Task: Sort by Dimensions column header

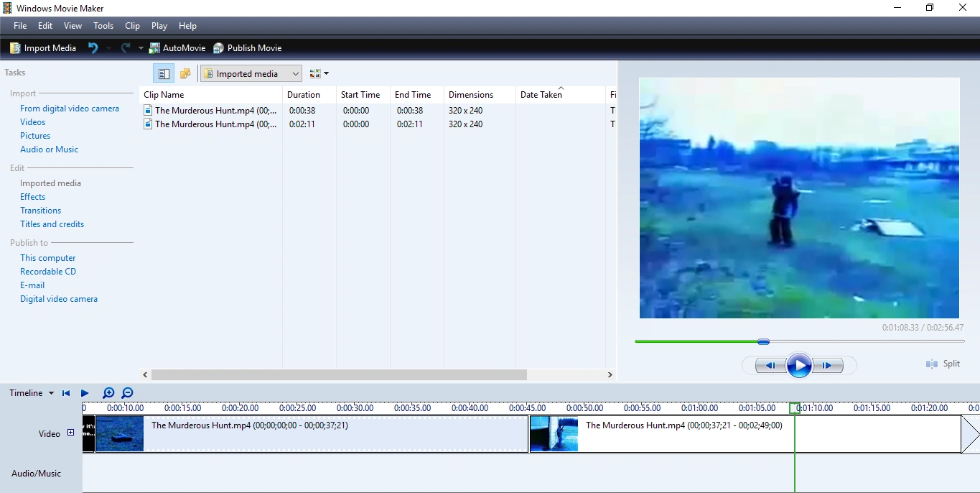Action: click(x=480, y=95)
